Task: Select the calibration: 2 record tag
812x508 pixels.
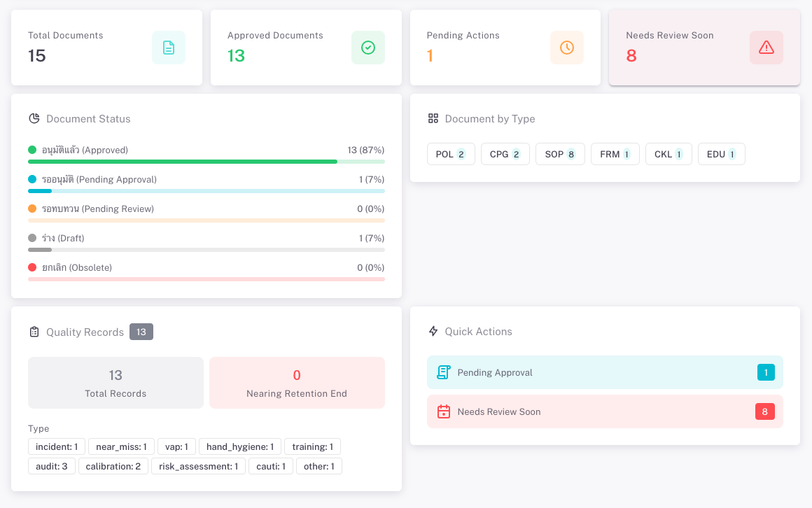Action: [x=113, y=466]
